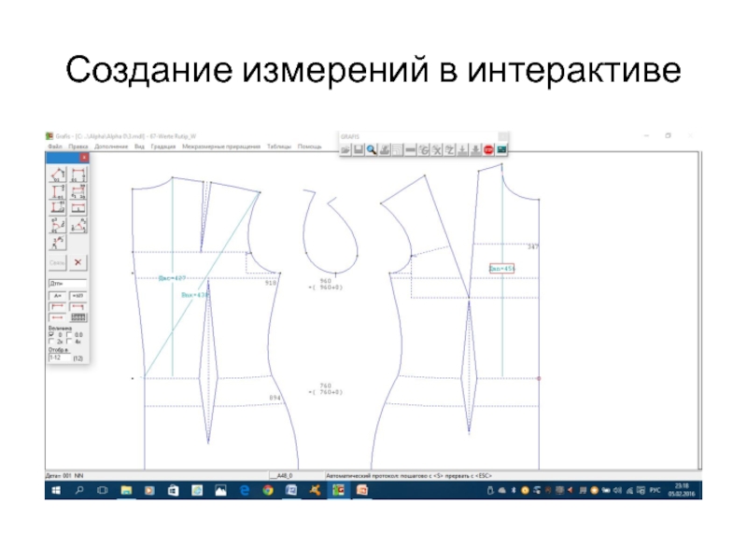
Task: Open taskbar search magnifier
Action: tap(79, 490)
